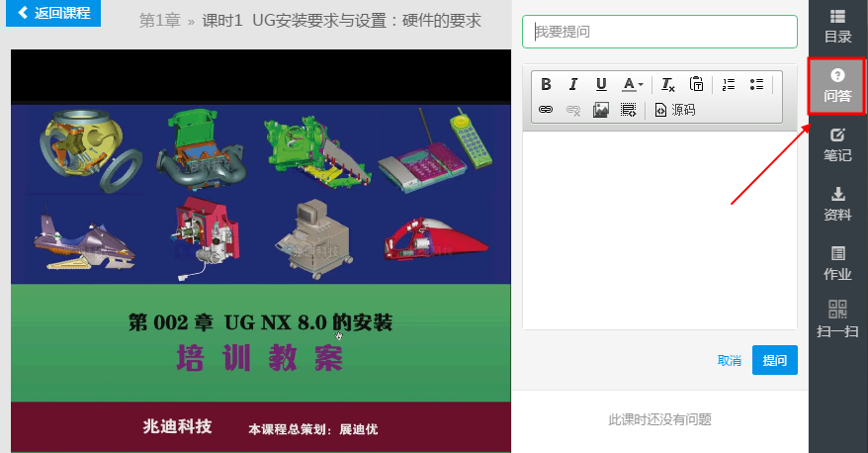Click the paste as plain text icon
868x453 pixels.
[x=696, y=84]
